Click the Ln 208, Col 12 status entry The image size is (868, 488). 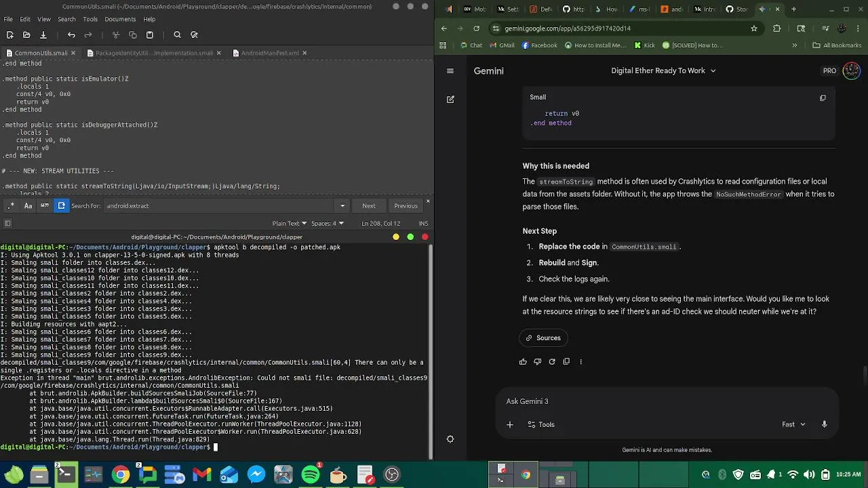pyautogui.click(x=380, y=224)
